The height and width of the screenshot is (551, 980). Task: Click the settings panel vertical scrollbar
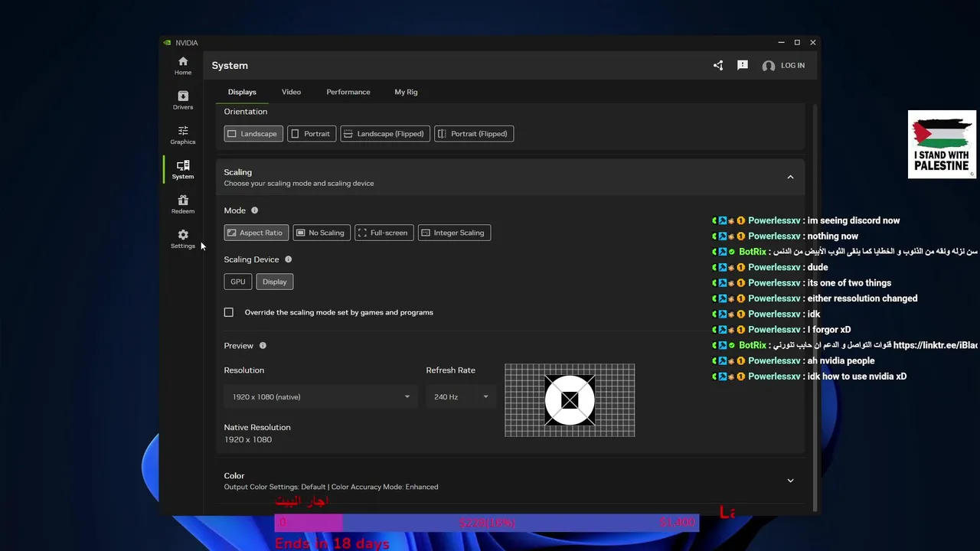pyautogui.click(x=815, y=308)
